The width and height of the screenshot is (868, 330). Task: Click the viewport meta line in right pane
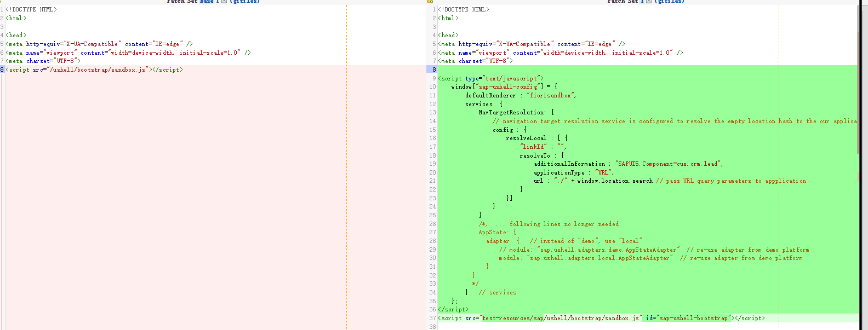pos(561,53)
